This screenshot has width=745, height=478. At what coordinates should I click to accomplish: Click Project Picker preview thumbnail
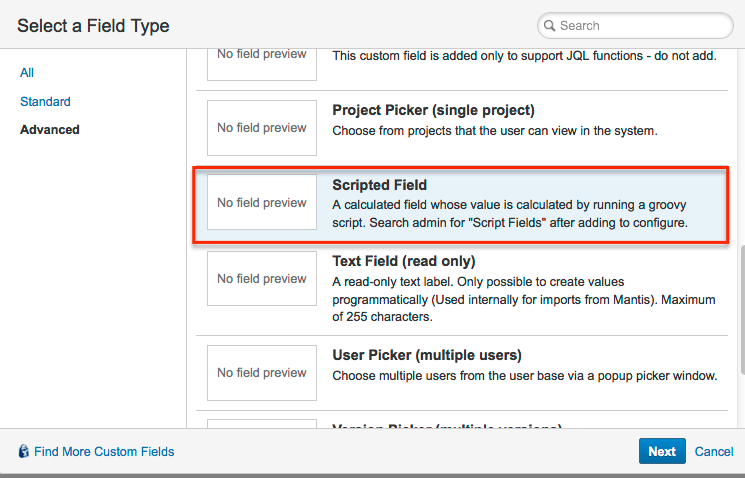[262, 128]
